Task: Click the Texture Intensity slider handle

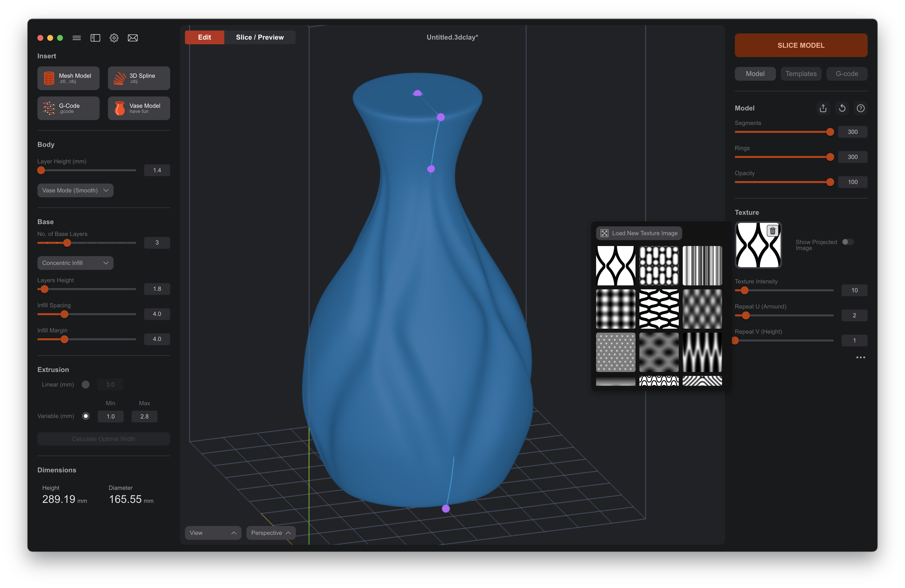Action: click(744, 290)
